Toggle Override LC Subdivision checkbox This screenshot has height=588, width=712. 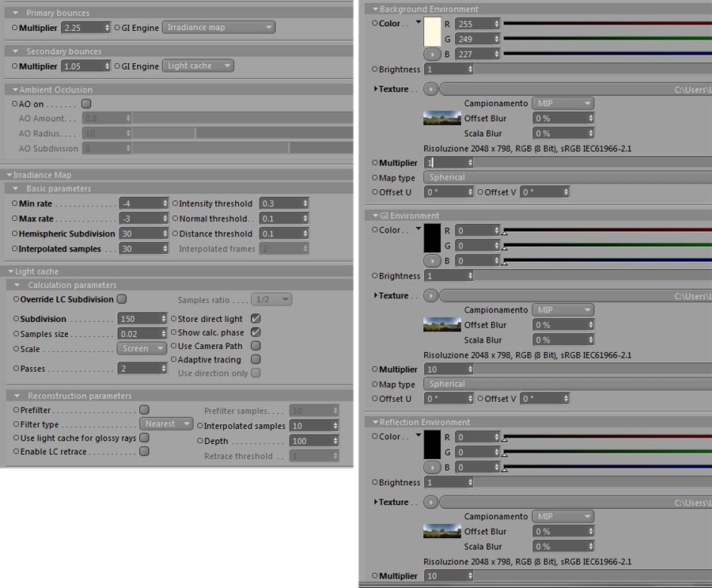coord(122,299)
